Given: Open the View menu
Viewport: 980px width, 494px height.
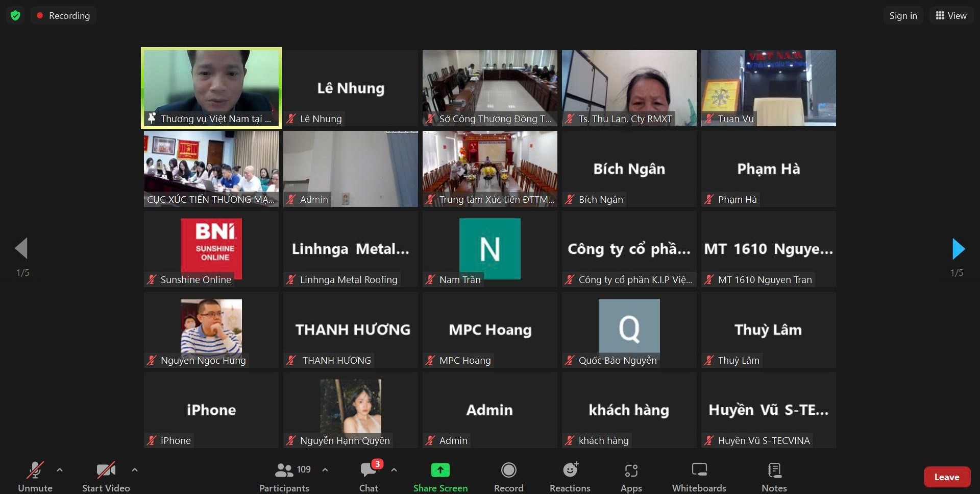Looking at the screenshot, I should [951, 15].
